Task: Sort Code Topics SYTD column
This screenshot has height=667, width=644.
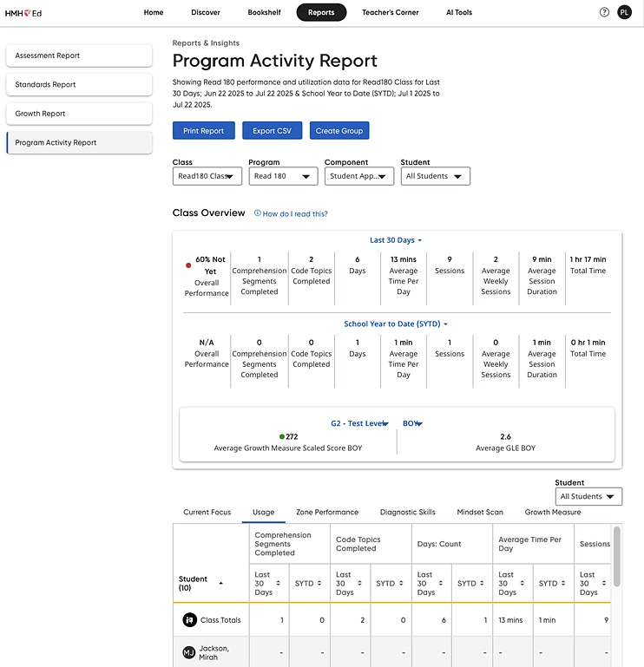Action: coord(400,583)
